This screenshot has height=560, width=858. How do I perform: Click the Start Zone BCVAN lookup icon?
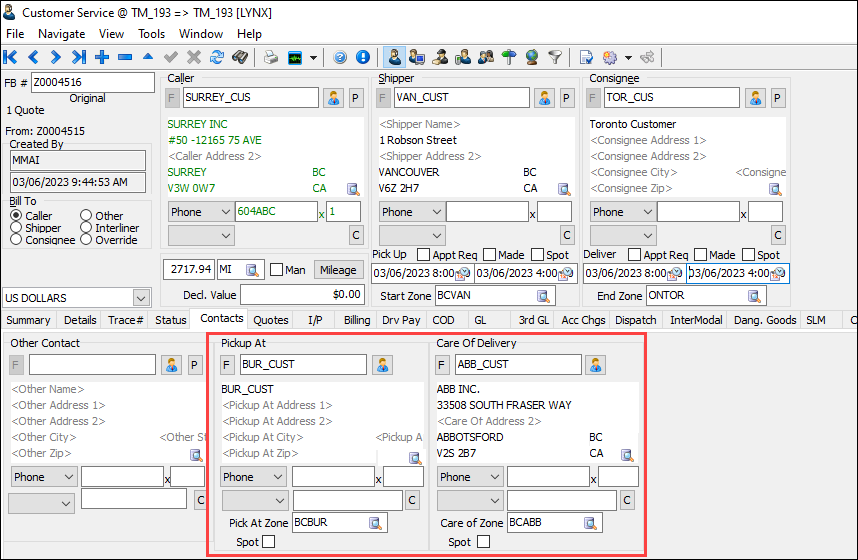click(544, 296)
